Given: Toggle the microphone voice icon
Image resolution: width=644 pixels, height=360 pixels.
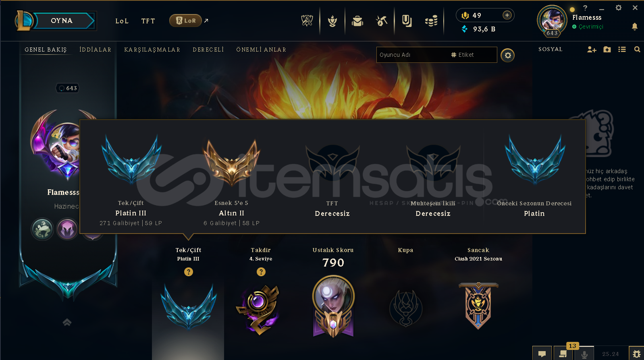Looking at the screenshot, I should click(584, 354).
